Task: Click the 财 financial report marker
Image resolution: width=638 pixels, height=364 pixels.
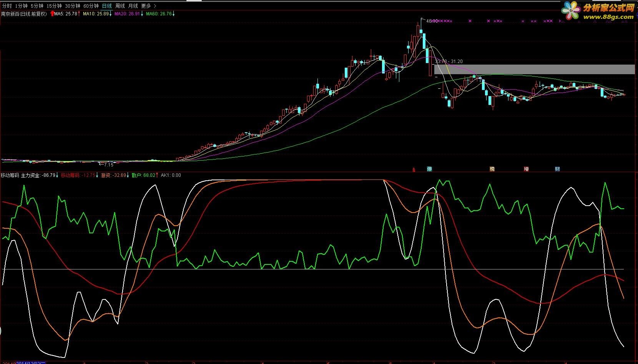Action: pyautogui.click(x=557, y=169)
